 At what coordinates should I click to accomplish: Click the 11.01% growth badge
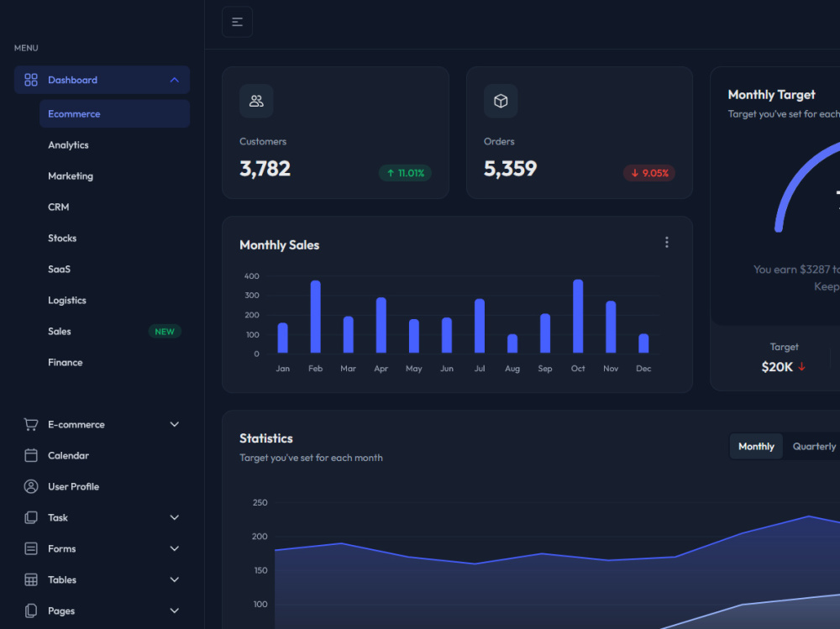(405, 173)
